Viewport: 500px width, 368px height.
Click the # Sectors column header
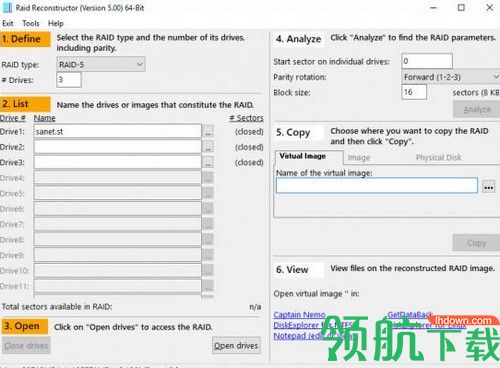pos(246,118)
